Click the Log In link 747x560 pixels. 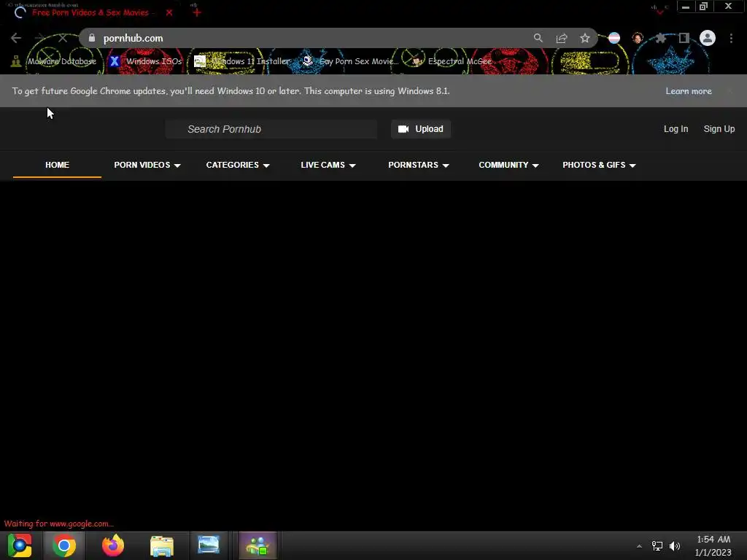(x=676, y=129)
